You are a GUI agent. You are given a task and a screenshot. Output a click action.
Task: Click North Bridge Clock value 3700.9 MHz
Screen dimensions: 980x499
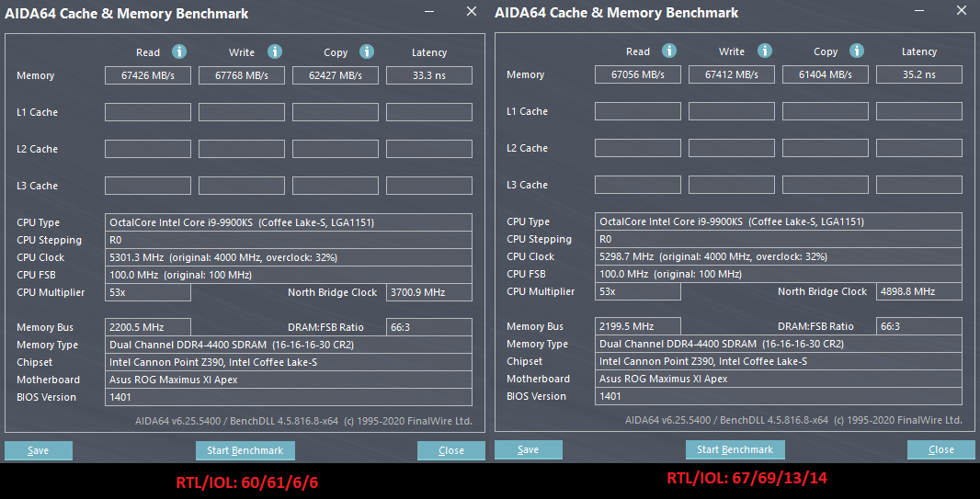click(428, 292)
